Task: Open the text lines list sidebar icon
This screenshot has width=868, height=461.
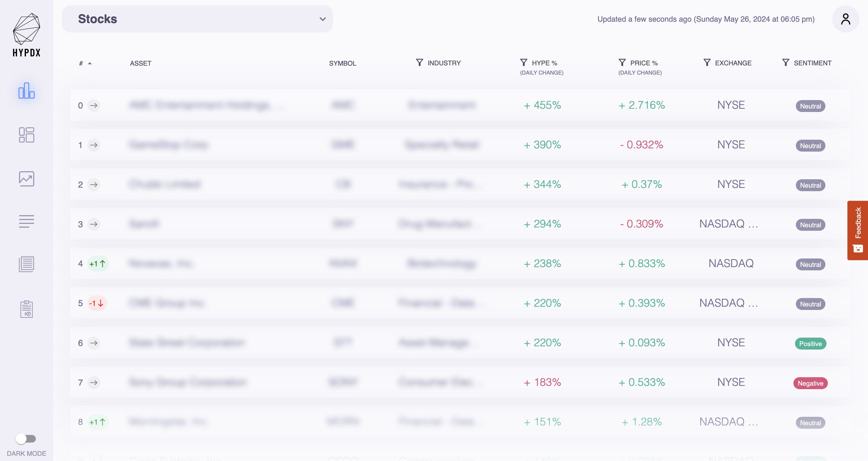Action: pyautogui.click(x=26, y=221)
